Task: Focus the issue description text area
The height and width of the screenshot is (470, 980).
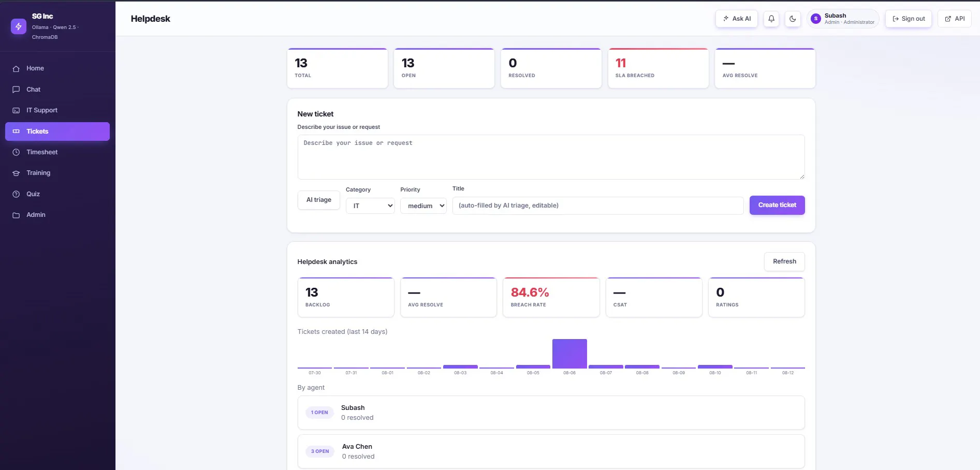Action: pos(551,157)
